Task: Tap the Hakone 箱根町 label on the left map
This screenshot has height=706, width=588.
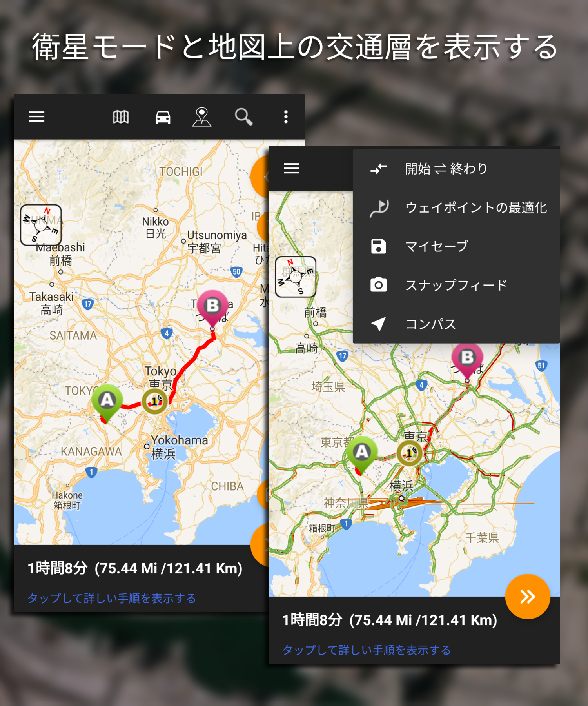Action: pos(67,500)
